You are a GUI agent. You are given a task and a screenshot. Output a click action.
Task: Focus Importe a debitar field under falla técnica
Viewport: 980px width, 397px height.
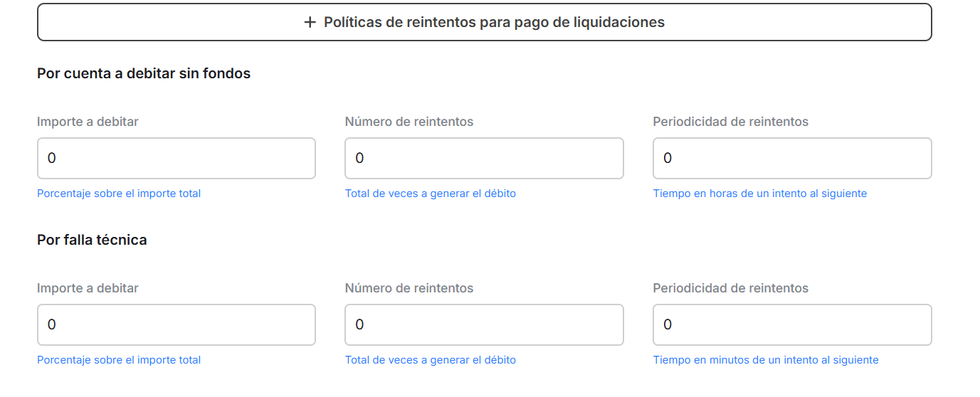[x=176, y=324]
